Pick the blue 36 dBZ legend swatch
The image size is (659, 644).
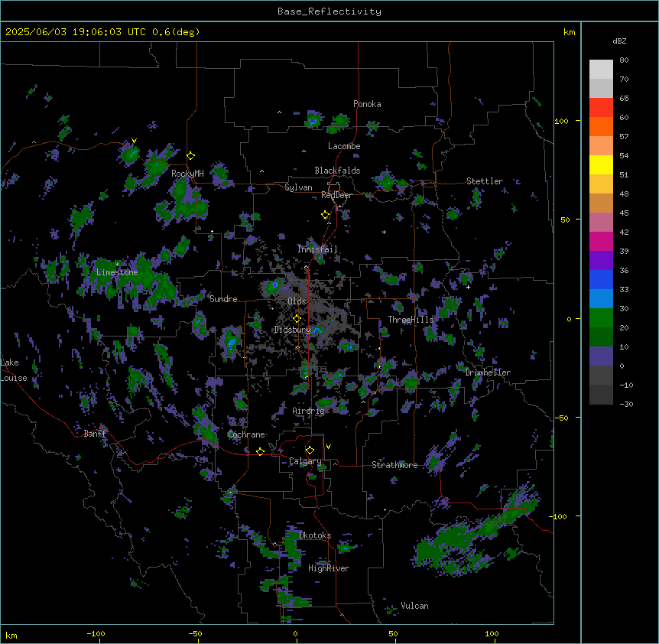click(601, 279)
